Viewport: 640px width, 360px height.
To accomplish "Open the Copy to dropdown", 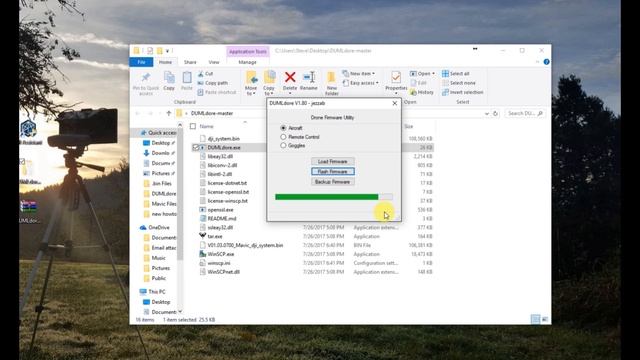I will [269, 91].
